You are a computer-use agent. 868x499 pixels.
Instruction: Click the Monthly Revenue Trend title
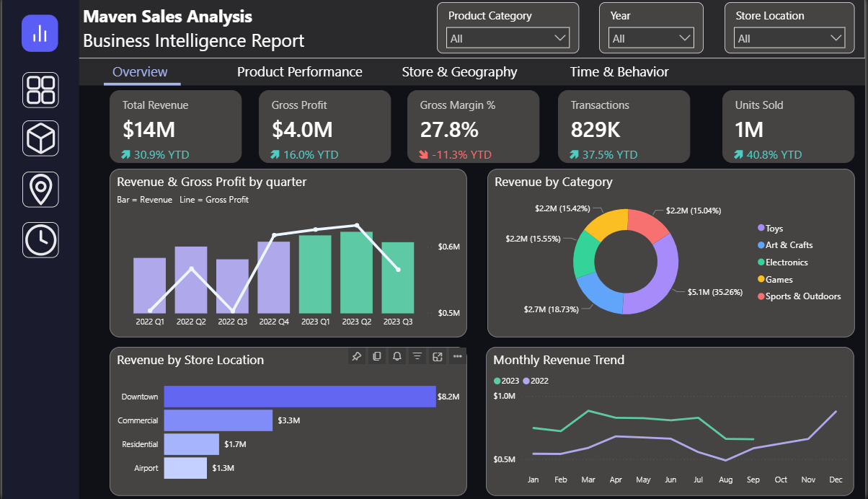tap(559, 360)
